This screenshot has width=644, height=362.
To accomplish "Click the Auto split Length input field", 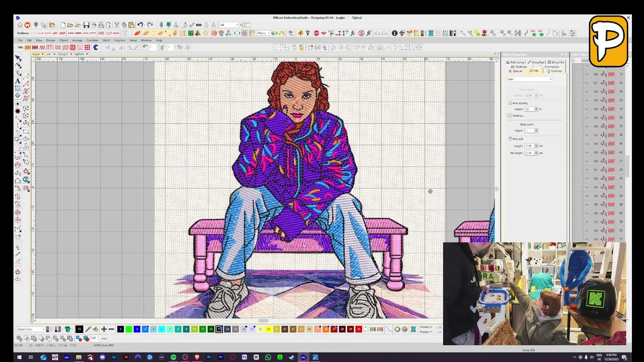I will tap(529, 146).
